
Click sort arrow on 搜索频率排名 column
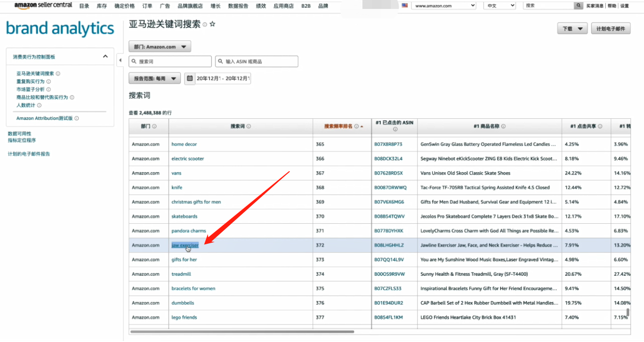click(361, 127)
